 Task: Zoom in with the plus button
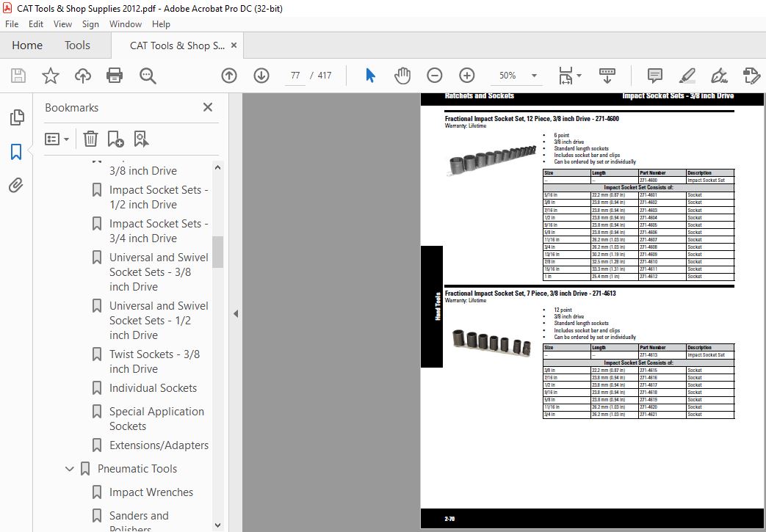click(467, 76)
